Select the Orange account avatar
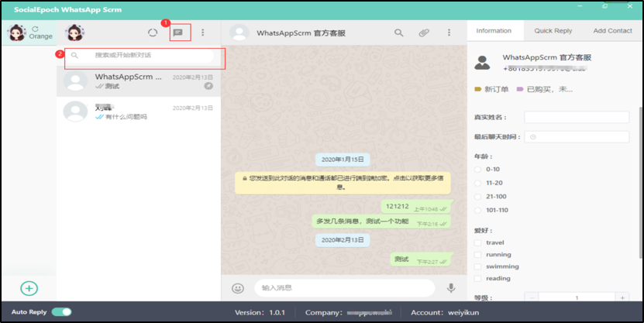 pos(17,33)
